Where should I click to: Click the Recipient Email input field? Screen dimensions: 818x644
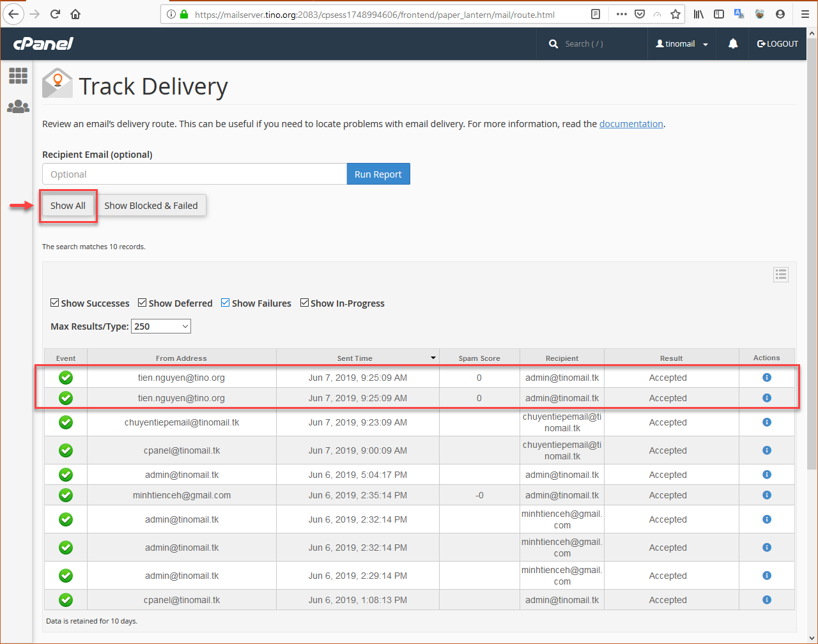coord(194,174)
